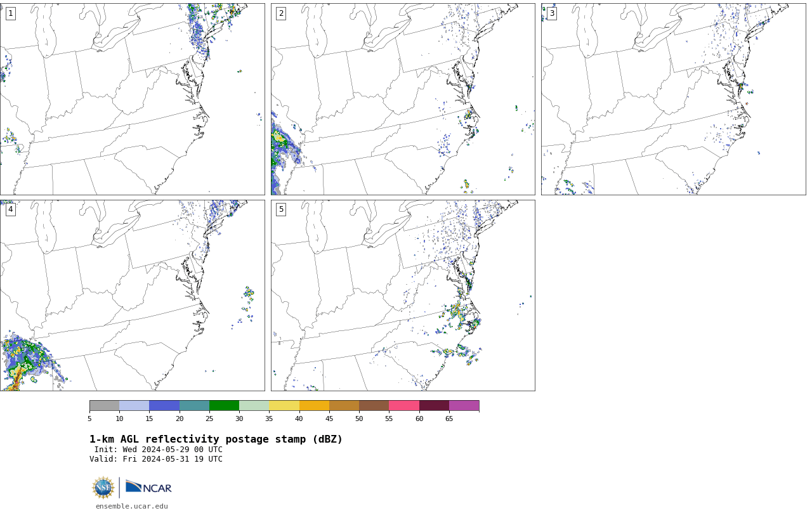Click the panel number 3 label box

click(x=551, y=13)
